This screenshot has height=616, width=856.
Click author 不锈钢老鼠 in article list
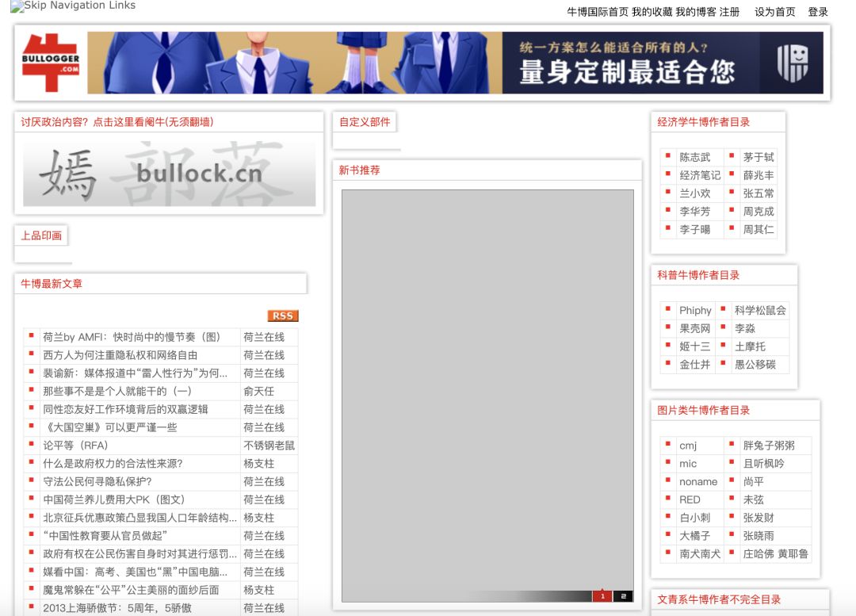click(269, 445)
